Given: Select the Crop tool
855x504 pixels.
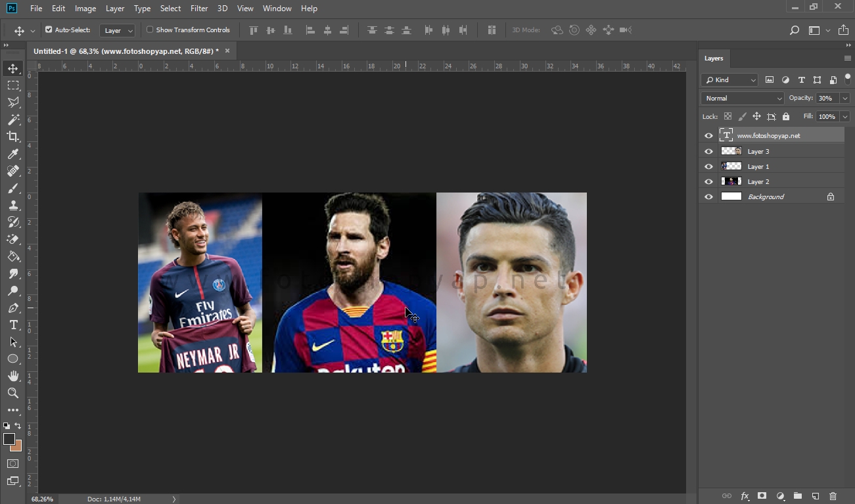Looking at the screenshot, I should click(13, 137).
